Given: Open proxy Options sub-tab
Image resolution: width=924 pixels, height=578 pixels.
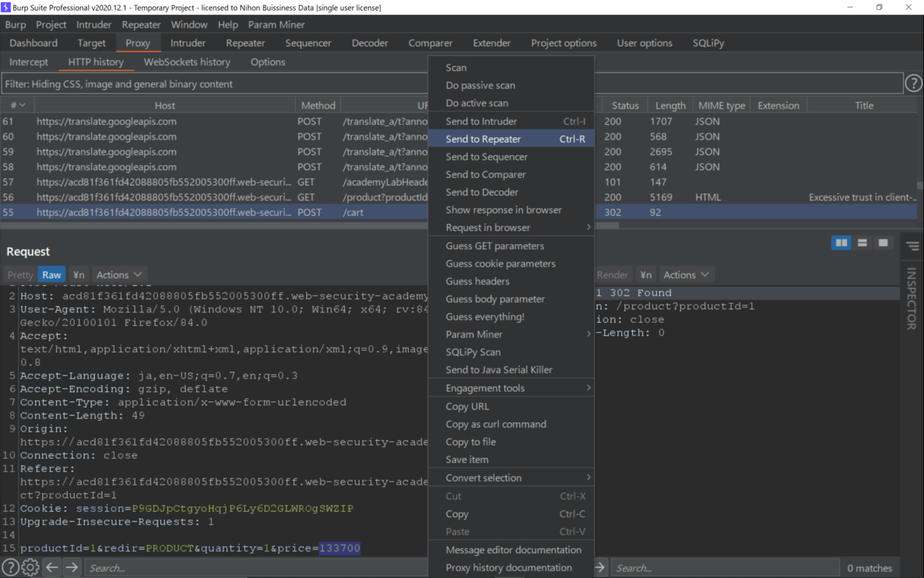Looking at the screenshot, I should [x=268, y=62].
